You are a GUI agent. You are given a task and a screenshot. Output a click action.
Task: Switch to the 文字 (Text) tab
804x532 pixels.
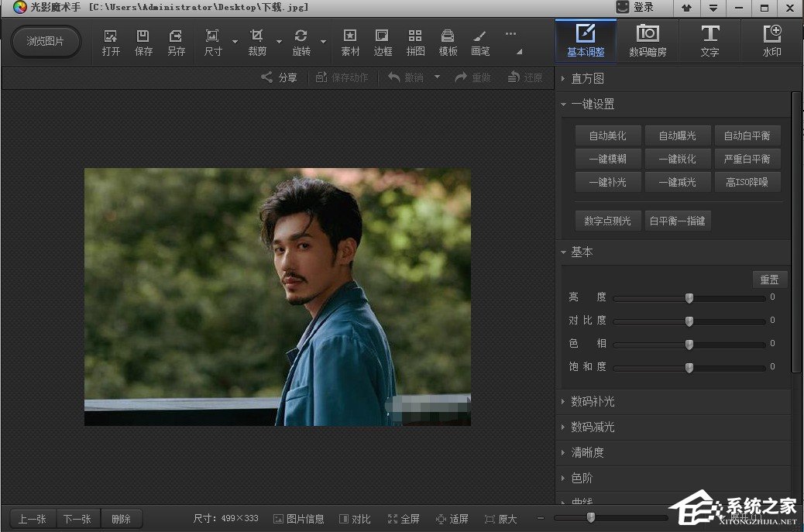710,41
